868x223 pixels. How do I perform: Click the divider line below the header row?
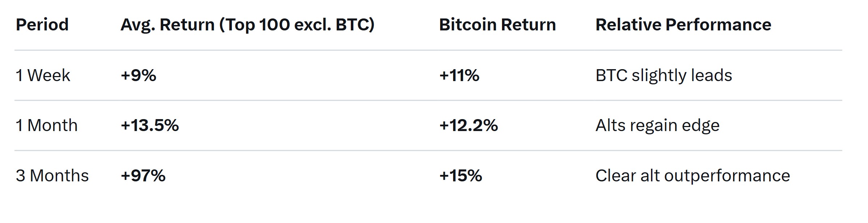pos(428,50)
